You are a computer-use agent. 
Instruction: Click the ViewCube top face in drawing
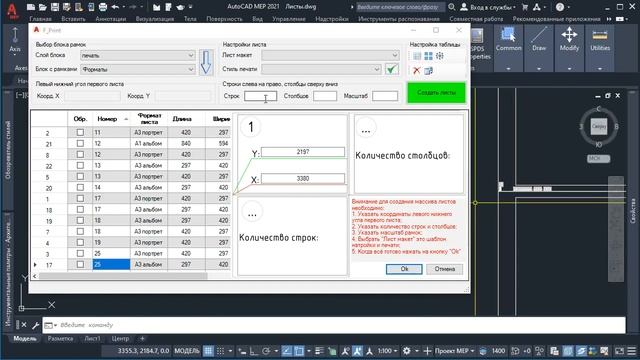[x=599, y=127]
